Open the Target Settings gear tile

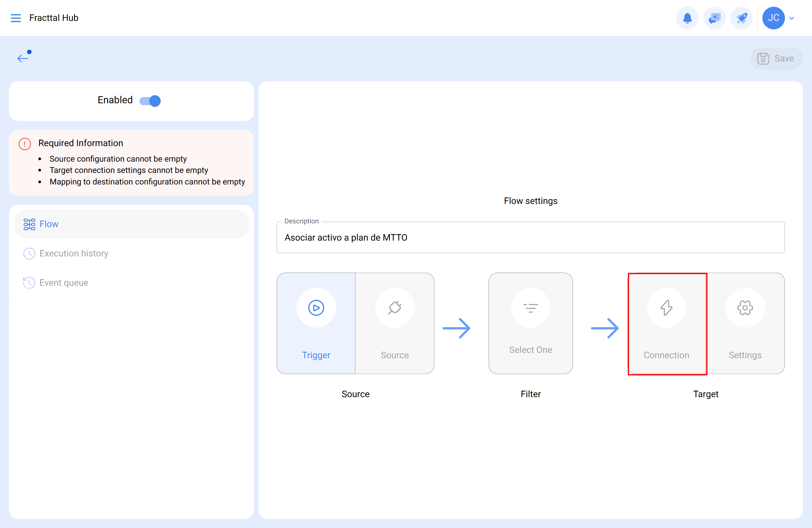tap(745, 323)
